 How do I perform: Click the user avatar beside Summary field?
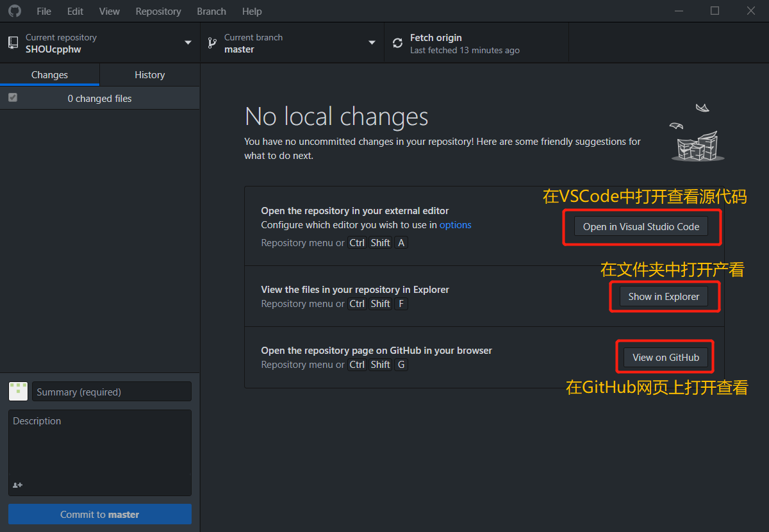18,391
